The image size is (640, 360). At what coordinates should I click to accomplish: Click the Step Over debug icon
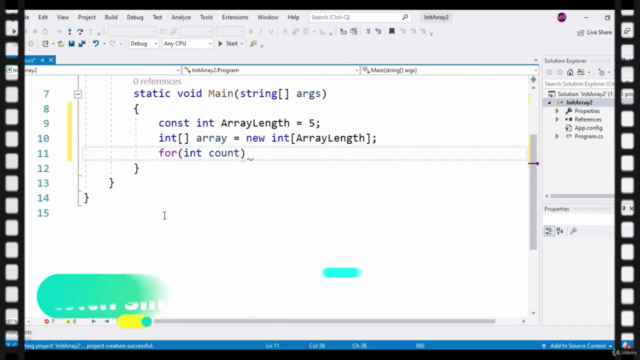80,31
